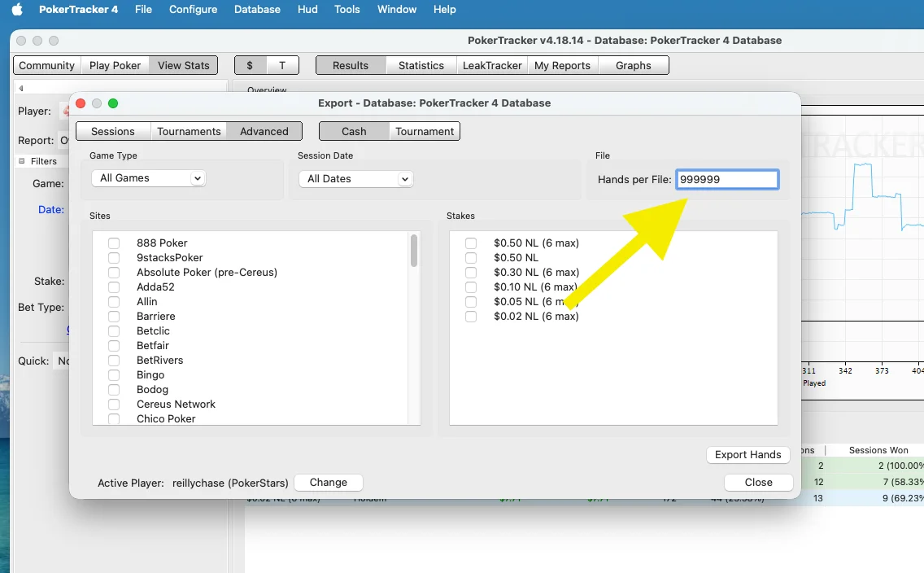Open the Apple menu icon
Image resolution: width=924 pixels, height=573 pixels.
point(17,10)
